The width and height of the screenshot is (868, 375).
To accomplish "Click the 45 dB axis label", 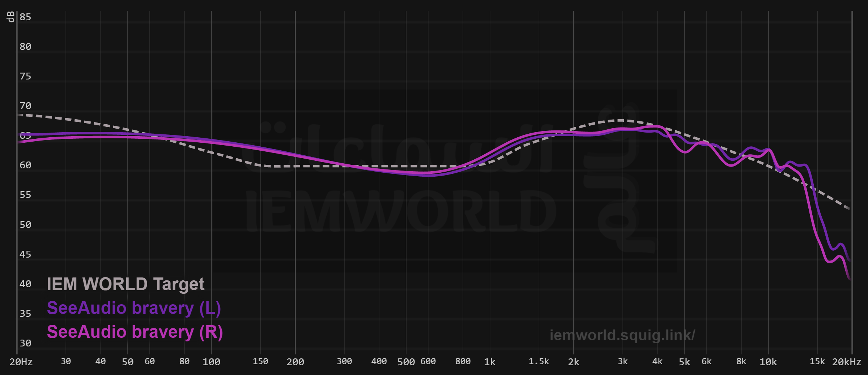I will [25, 254].
